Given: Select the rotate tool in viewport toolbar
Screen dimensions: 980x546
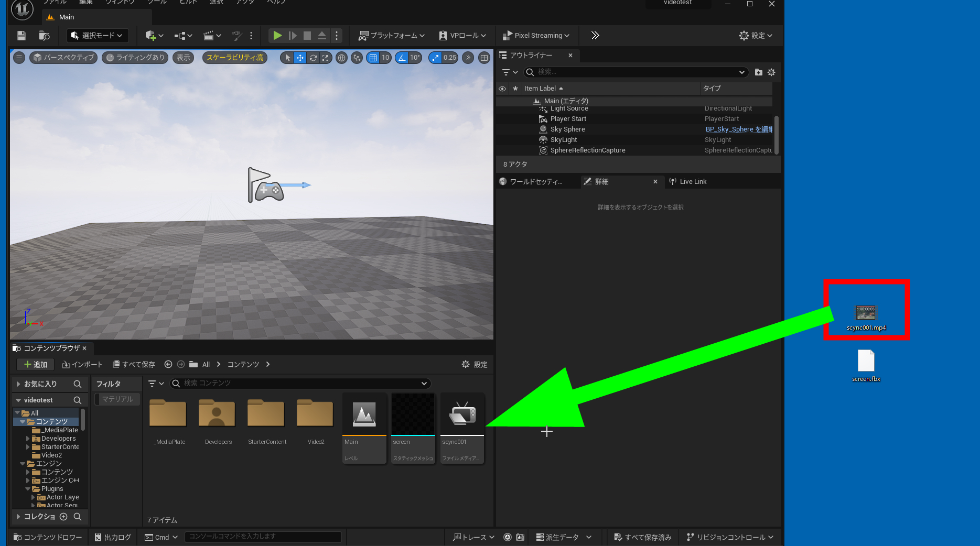Looking at the screenshot, I should [313, 58].
